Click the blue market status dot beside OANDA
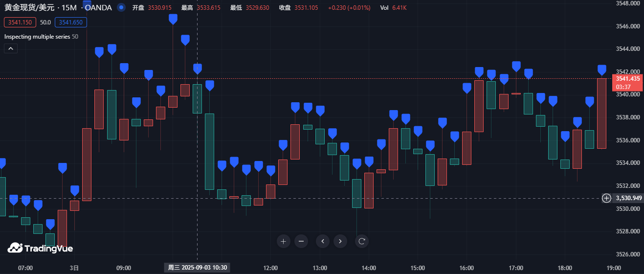 (122, 7)
